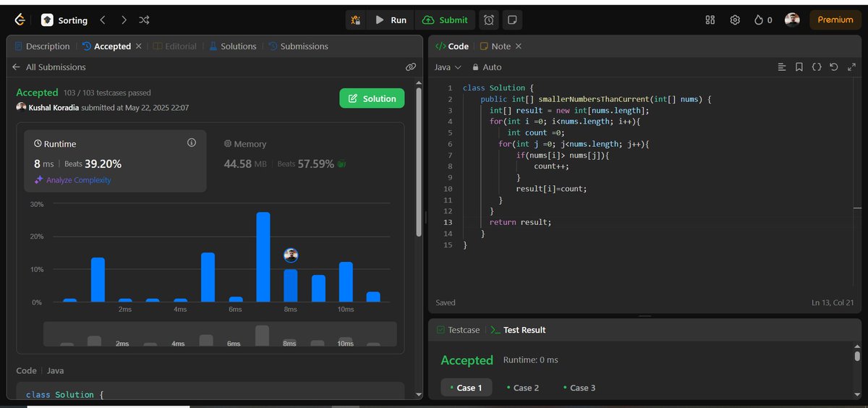The image size is (868, 408).
Task: Close the Accepted tab
Action: (139, 46)
